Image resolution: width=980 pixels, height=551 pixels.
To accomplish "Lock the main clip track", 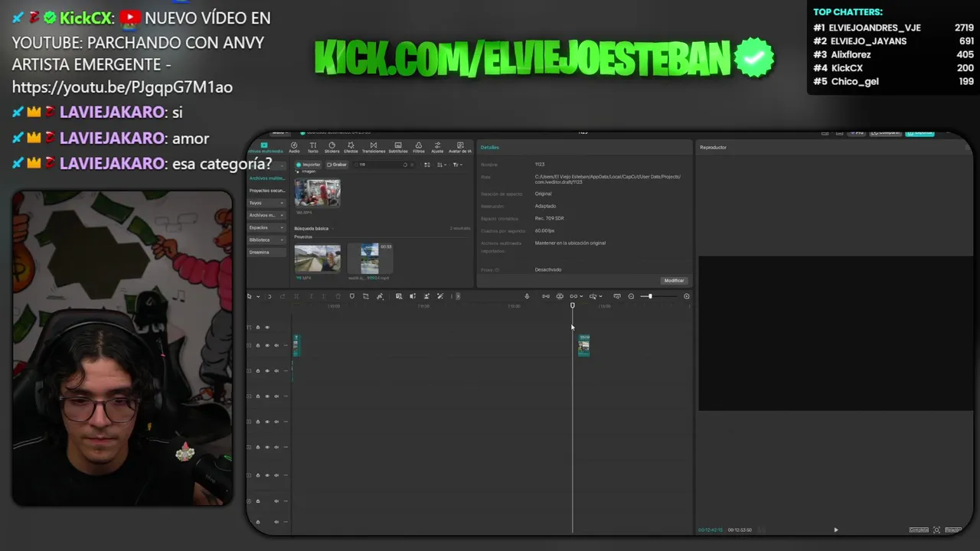I will (x=257, y=345).
